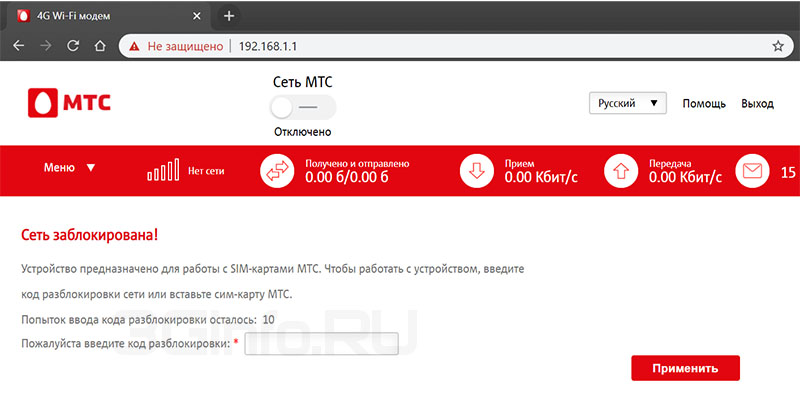The width and height of the screenshot is (800, 417).
Task: Click the Прием 0.00 Кбит/с value
Action: (541, 177)
